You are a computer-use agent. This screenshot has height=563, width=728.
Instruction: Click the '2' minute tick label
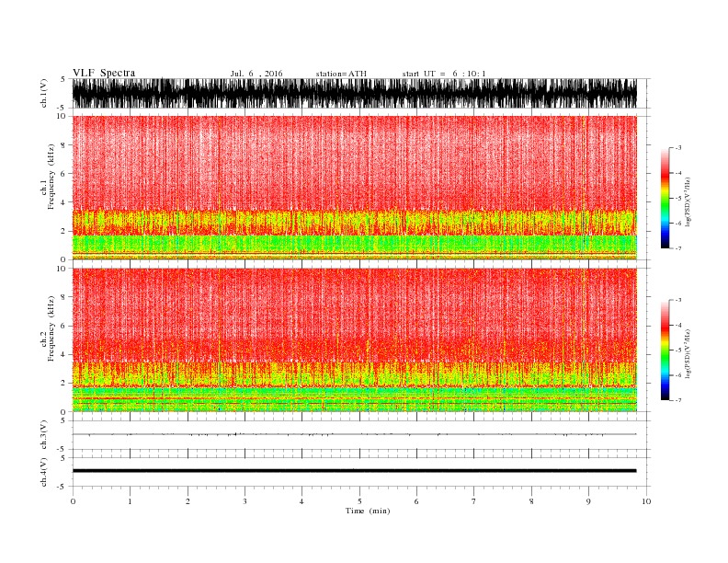point(188,501)
